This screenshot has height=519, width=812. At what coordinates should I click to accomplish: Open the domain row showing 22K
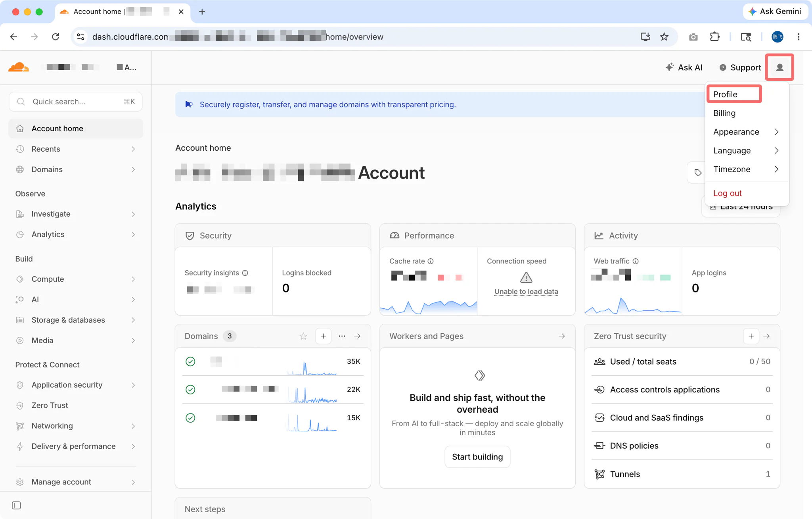(273, 390)
